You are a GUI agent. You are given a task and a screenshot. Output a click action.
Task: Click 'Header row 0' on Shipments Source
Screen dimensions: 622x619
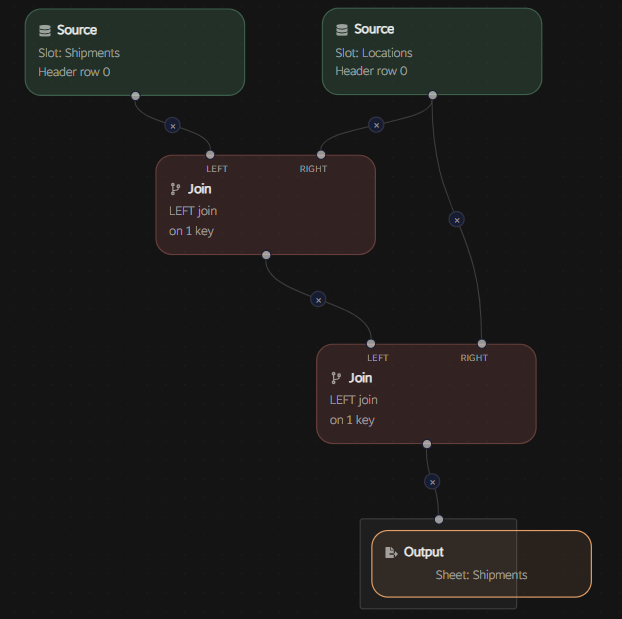click(74, 72)
